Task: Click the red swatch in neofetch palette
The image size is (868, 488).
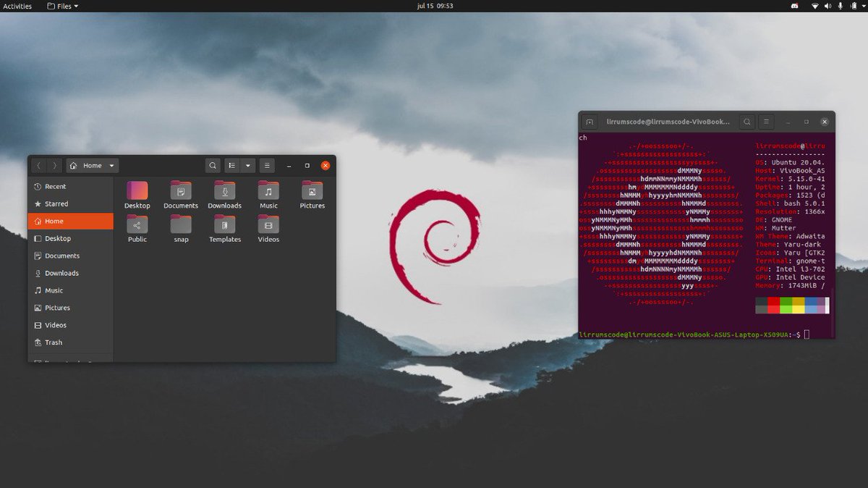Action: (774, 301)
